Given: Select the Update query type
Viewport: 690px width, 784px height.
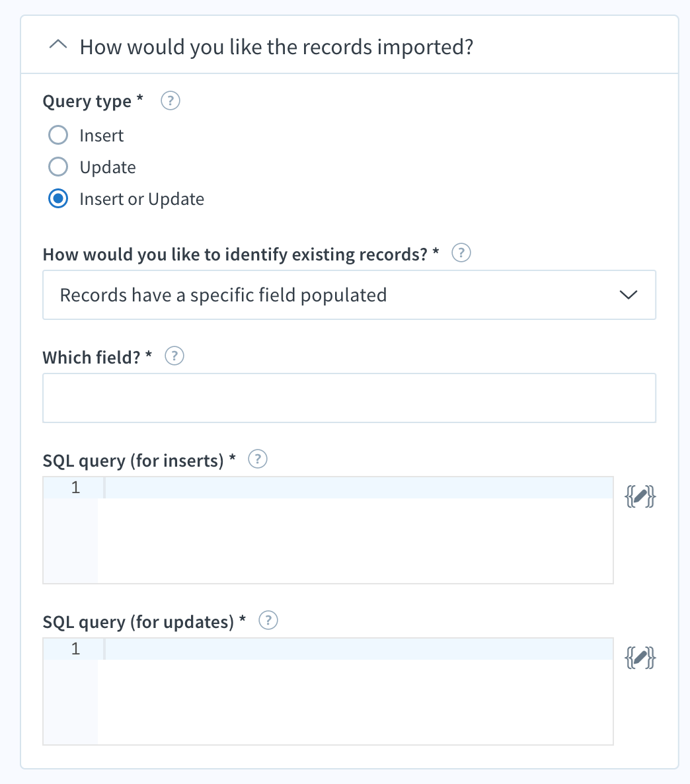Looking at the screenshot, I should tap(59, 167).
